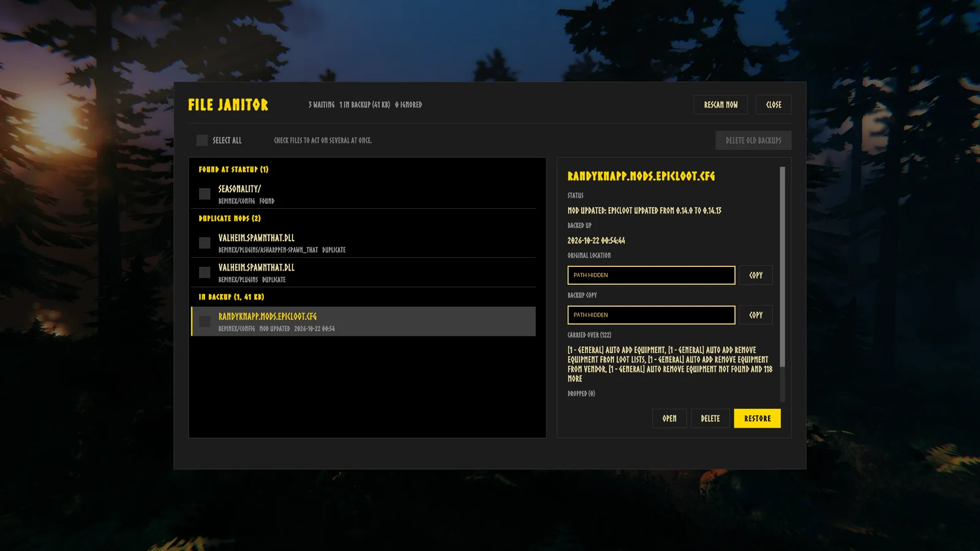Copy the backup copy path

[756, 315]
